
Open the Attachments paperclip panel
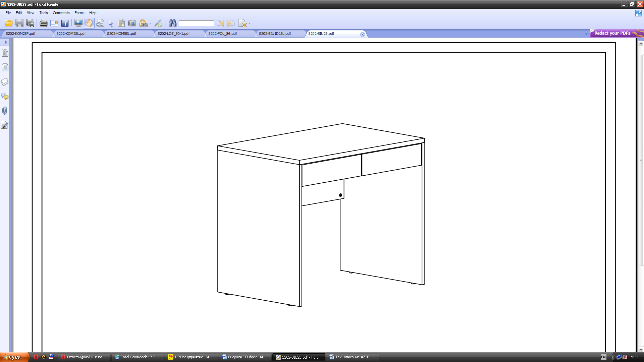[5, 111]
